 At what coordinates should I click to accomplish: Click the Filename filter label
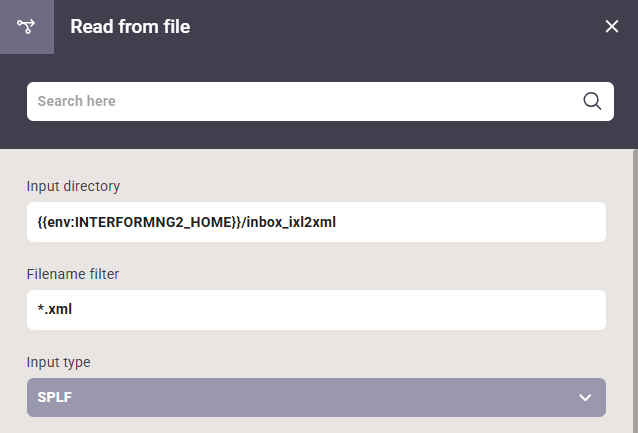[73, 274]
